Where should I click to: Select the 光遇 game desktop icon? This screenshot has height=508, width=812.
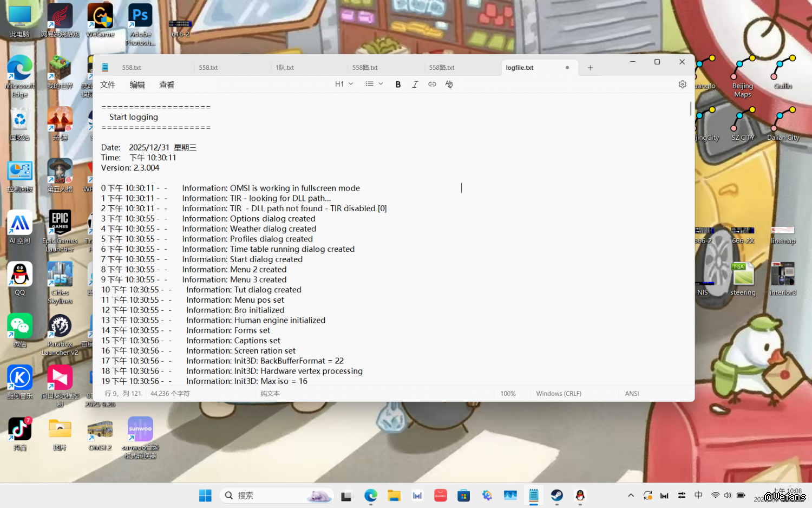point(60,124)
